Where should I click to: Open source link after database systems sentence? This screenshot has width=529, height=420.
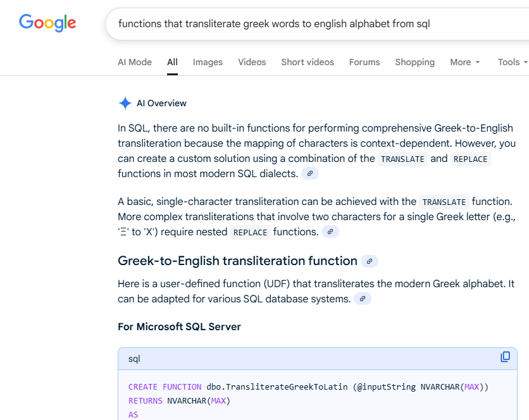[x=362, y=299]
